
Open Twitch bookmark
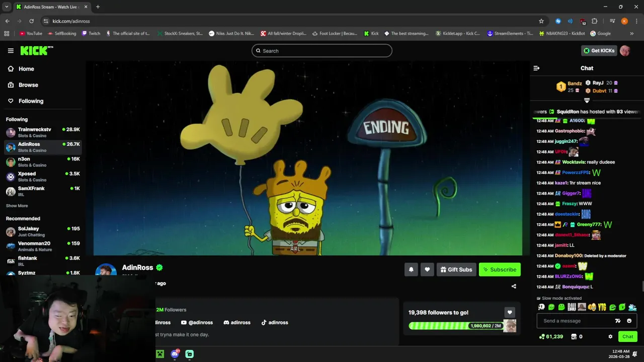(91, 34)
